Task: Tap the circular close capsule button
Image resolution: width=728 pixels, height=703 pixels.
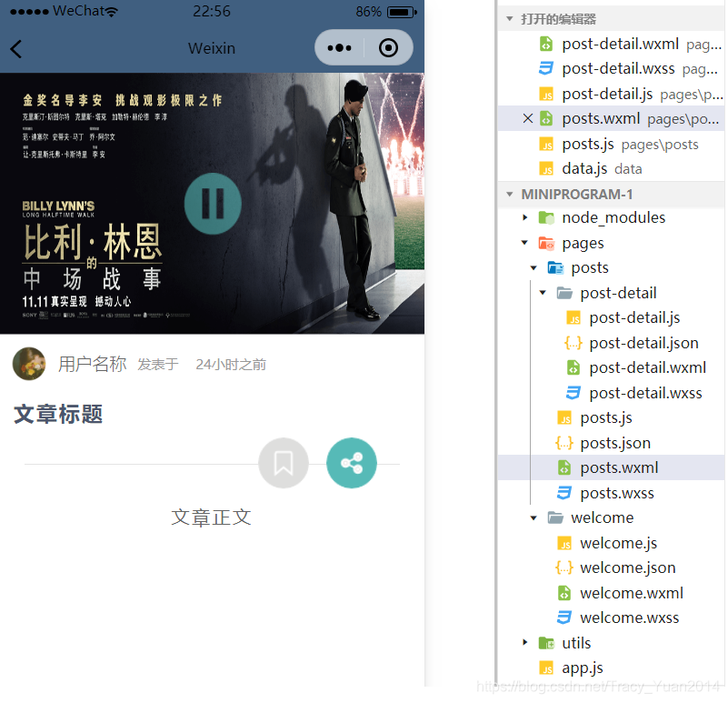Action: coord(388,48)
